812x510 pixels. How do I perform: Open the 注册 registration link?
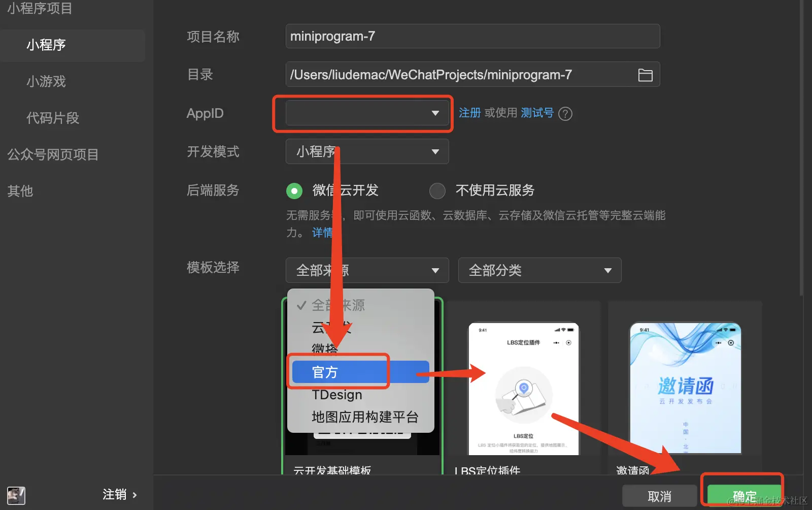point(469,113)
